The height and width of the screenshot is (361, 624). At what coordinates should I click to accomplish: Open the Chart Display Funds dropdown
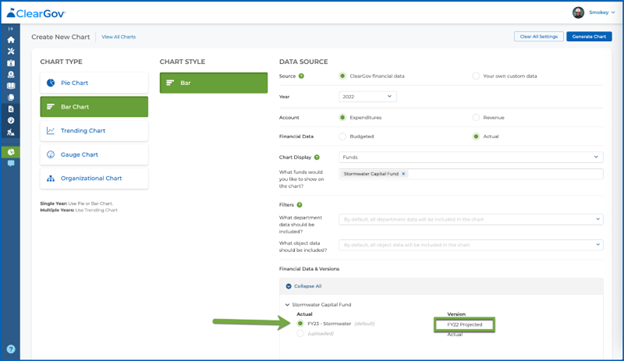point(471,157)
